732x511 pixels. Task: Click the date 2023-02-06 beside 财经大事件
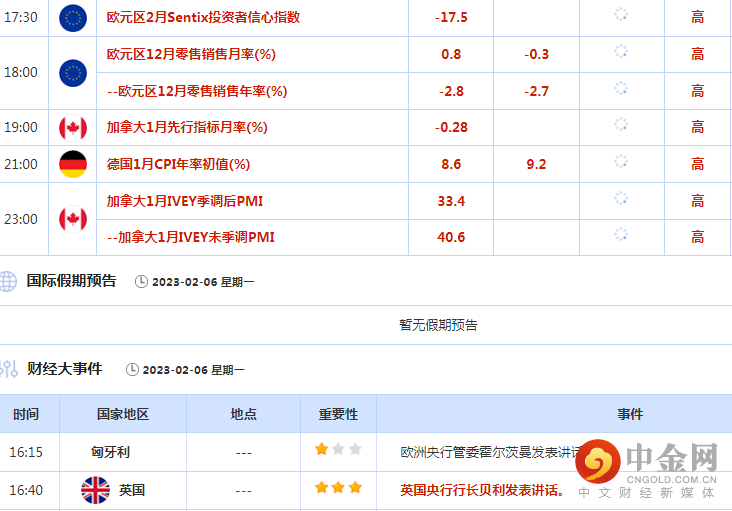point(175,370)
